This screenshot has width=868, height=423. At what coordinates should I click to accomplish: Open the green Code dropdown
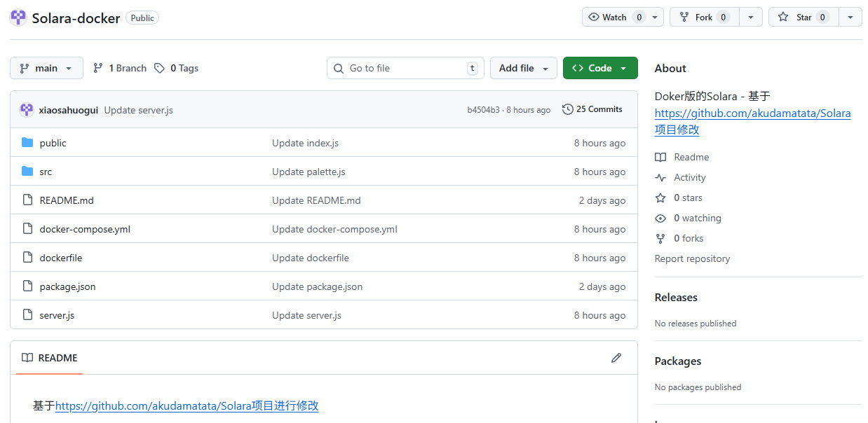(x=600, y=68)
